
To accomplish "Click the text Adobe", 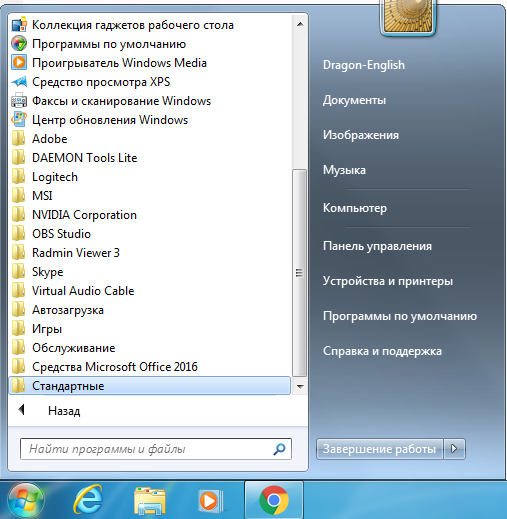I will pyautogui.click(x=50, y=139).
